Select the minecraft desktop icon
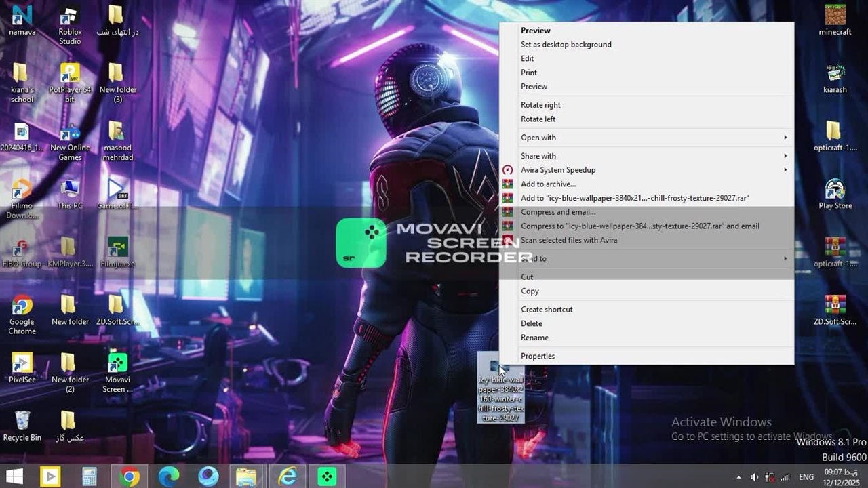 pos(835,16)
